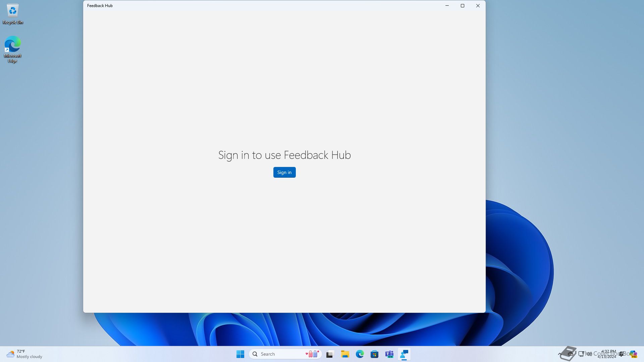Click the Feedback Hub taskbar icon
This screenshot has height=362, width=644.
click(x=404, y=354)
